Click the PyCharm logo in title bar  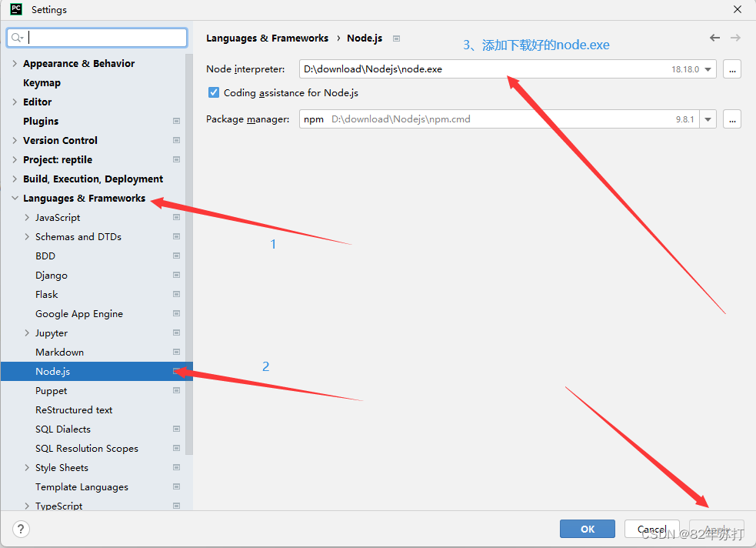(16, 9)
